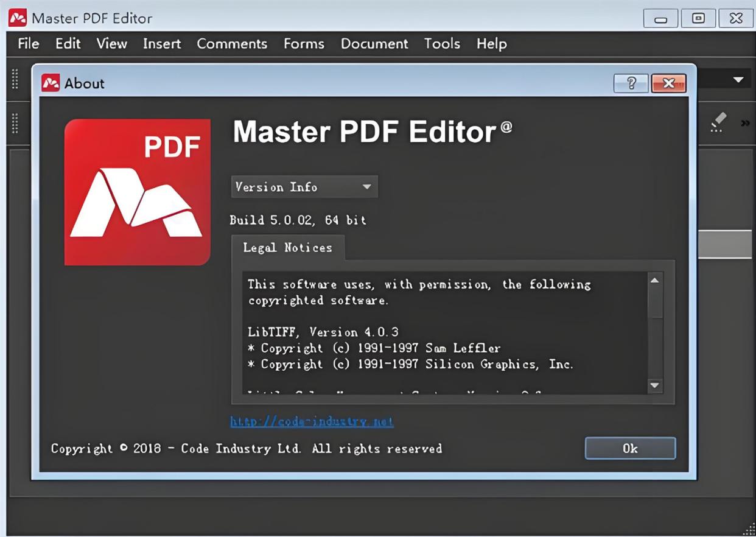This screenshot has width=756, height=537.
Task: Click the About dialog's small logo icon
Action: 50,83
